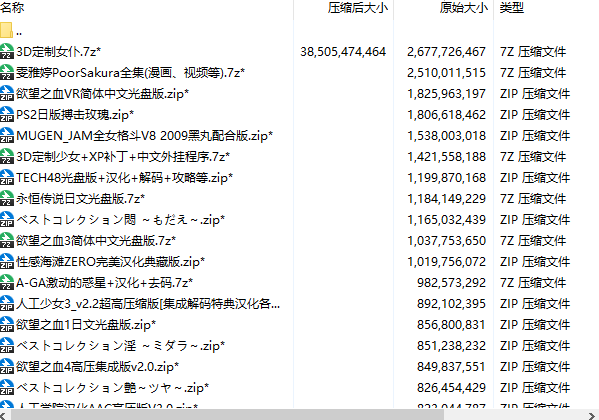Click original size 1,538,003,018
599x420 pixels.
446,136
